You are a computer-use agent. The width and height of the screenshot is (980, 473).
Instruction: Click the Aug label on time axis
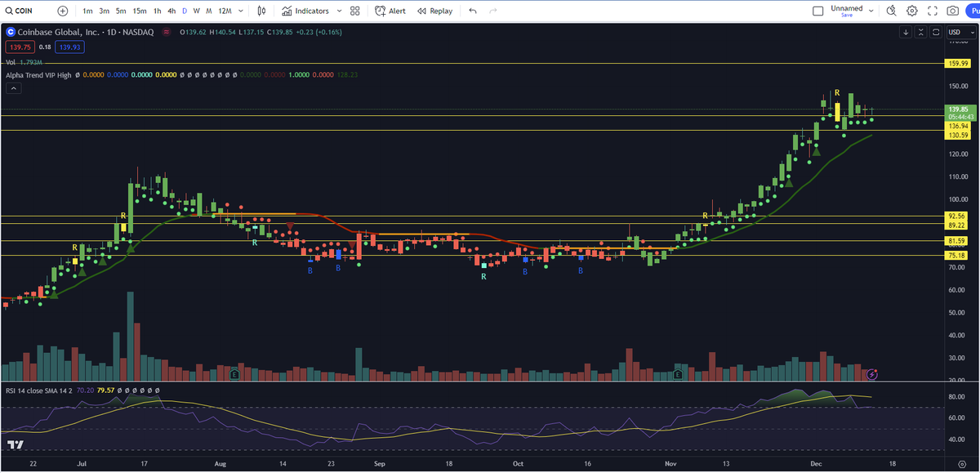pos(220,463)
